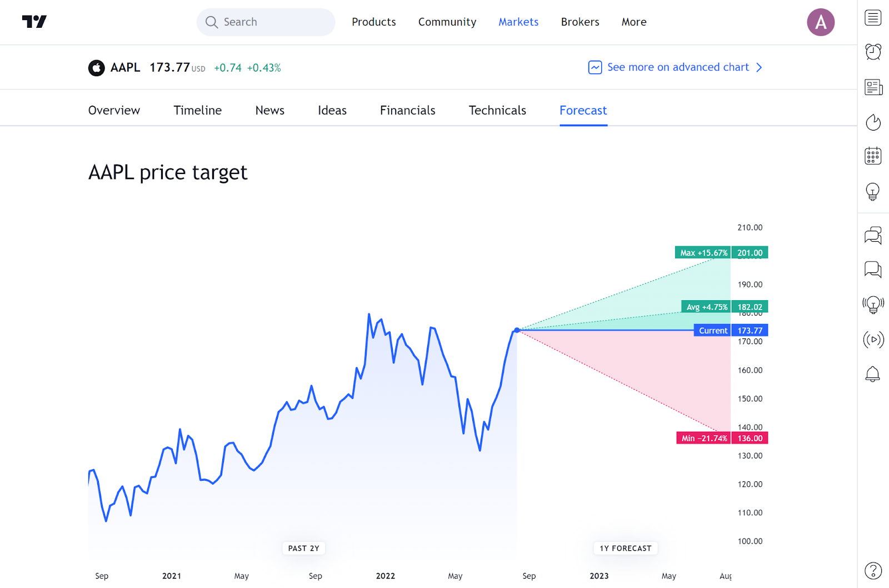Image resolution: width=889 pixels, height=588 pixels.
Task: Switch to the News tab
Action: [x=269, y=110]
